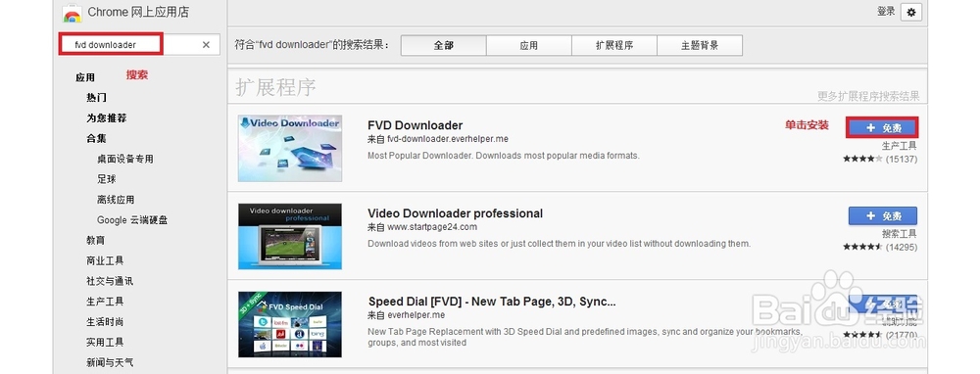Click 'Download videos from web sites' description
The image size is (980, 374).
coord(559,244)
